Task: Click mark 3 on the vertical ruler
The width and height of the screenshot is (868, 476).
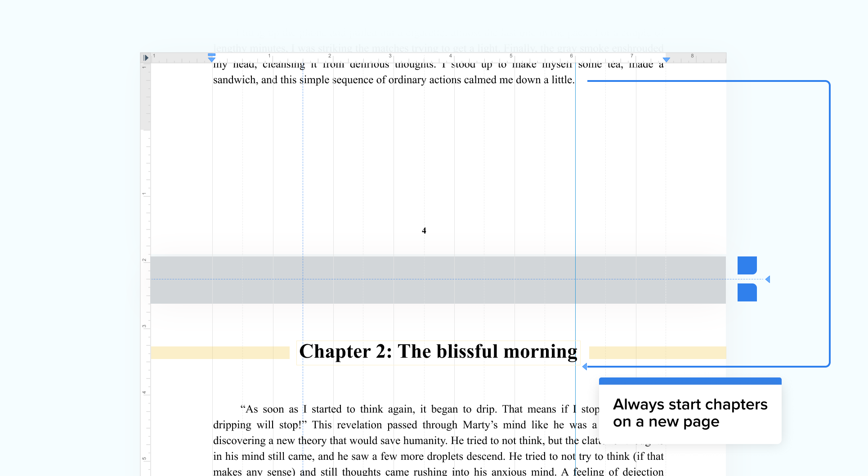Action: (x=144, y=326)
